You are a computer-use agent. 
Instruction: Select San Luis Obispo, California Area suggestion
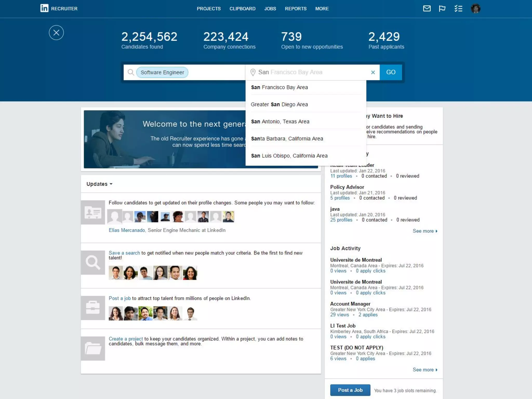pyautogui.click(x=306, y=156)
